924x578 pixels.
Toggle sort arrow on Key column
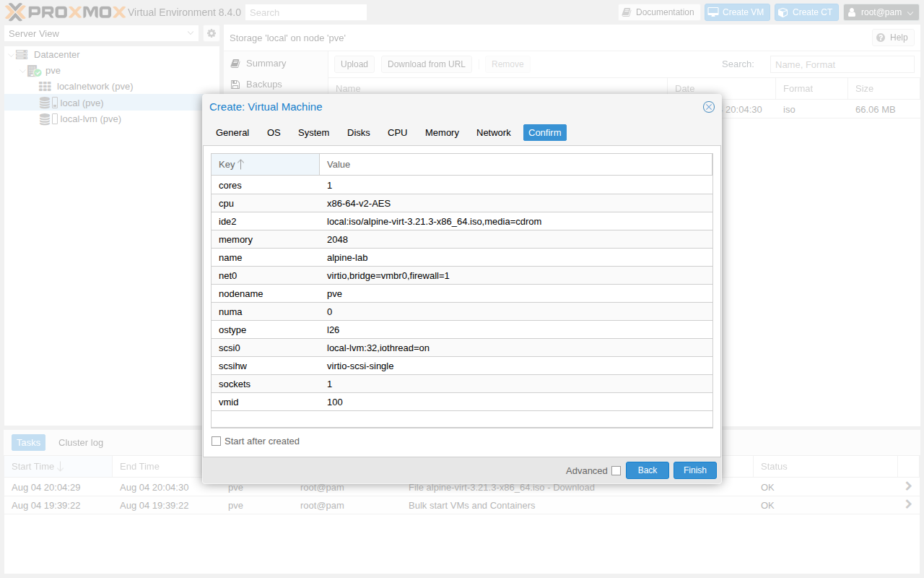pos(241,164)
